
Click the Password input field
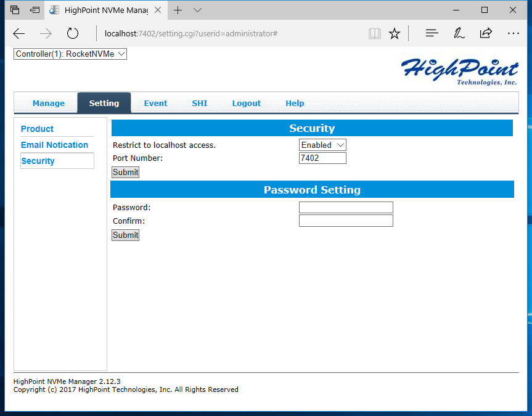click(346, 207)
